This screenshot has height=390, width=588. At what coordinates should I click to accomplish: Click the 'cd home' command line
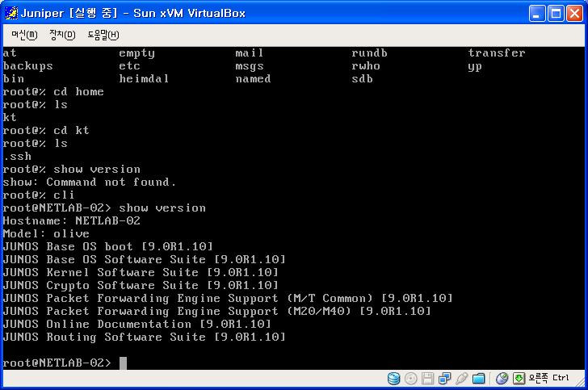[x=53, y=91]
